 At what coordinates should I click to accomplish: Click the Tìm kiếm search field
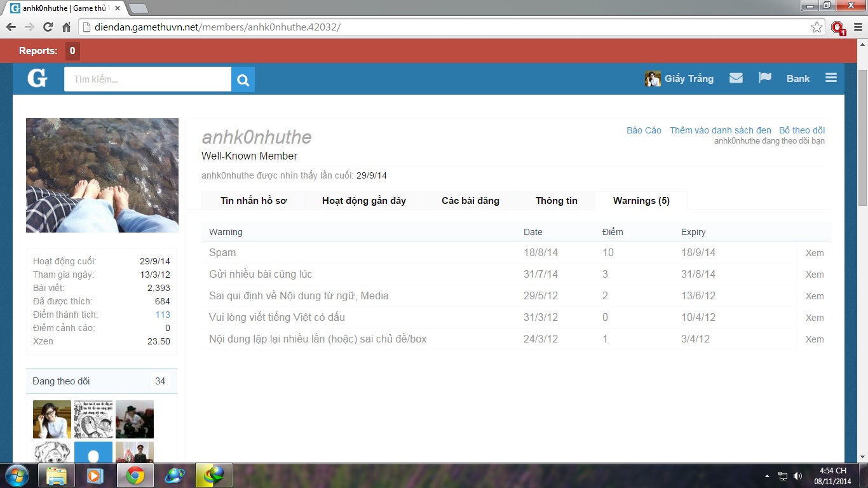[147, 79]
